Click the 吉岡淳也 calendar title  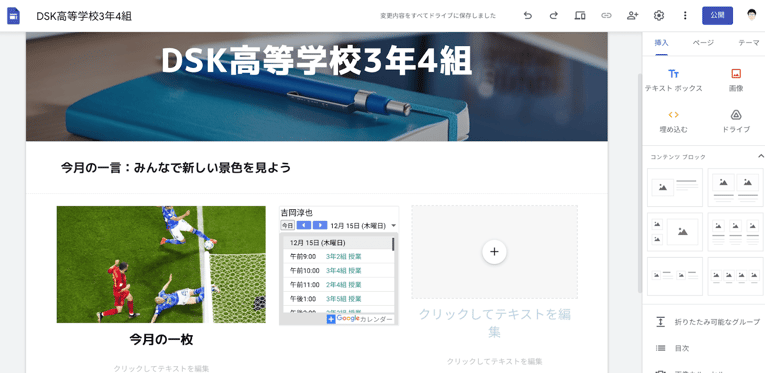(297, 213)
